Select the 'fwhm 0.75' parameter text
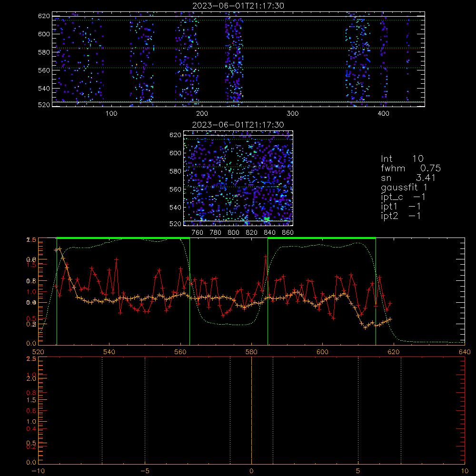 tap(411, 168)
